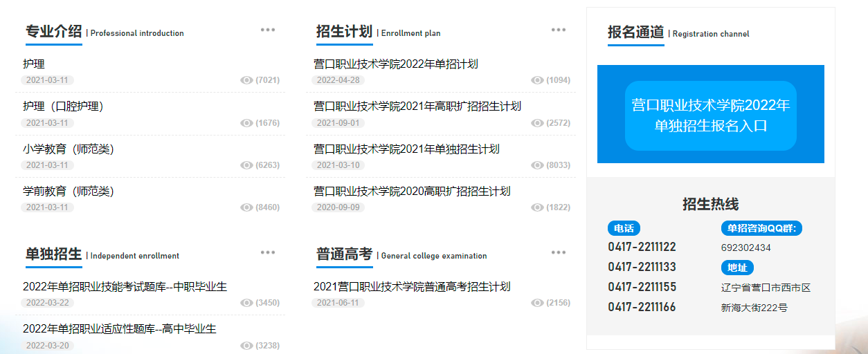The image size is (868, 354).
Task: Click date badge 2021-06-11
Action: pos(338,303)
